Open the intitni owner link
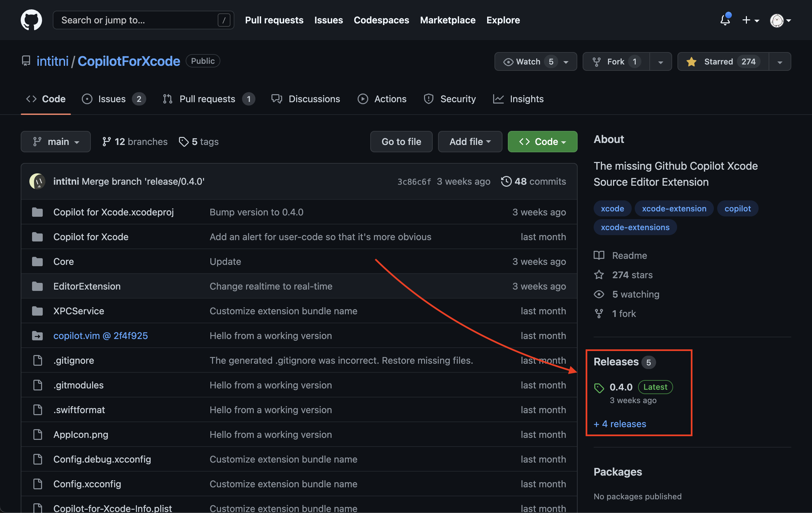The image size is (812, 513). [53, 61]
